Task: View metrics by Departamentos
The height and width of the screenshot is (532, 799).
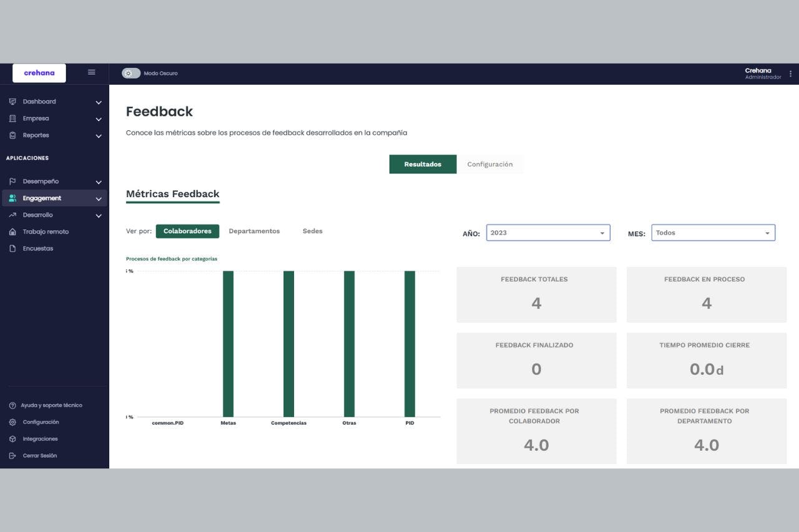Action: (x=254, y=231)
